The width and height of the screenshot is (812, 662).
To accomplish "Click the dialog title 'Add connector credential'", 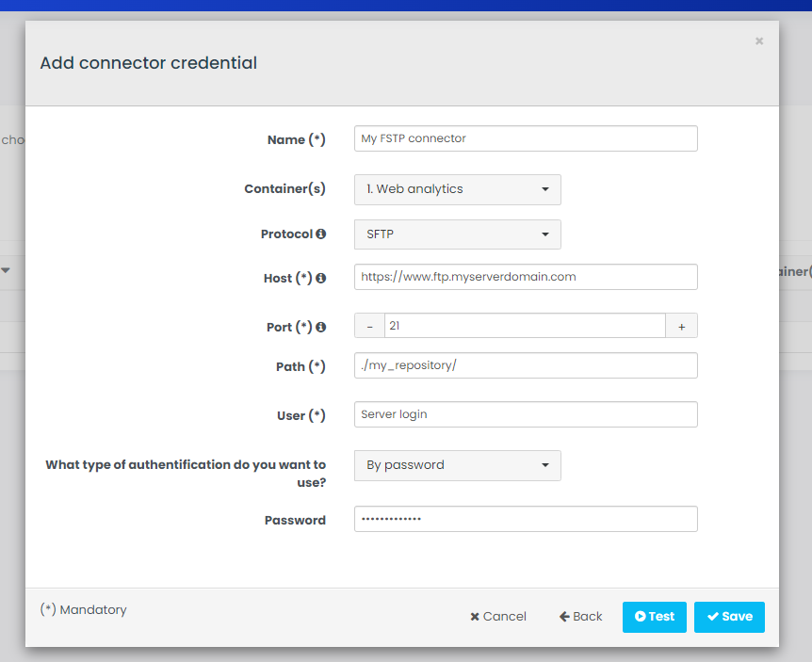I will click(x=148, y=63).
